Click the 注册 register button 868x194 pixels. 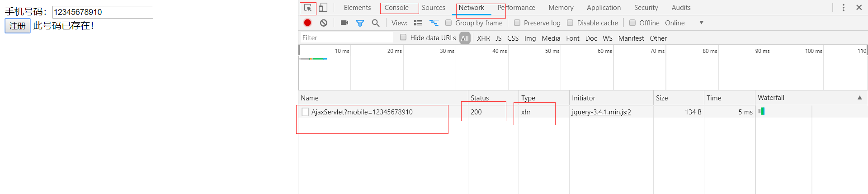18,26
